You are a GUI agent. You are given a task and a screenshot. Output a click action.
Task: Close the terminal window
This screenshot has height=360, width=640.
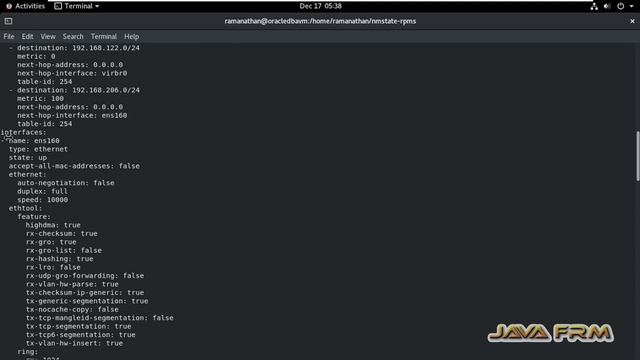coord(632,21)
